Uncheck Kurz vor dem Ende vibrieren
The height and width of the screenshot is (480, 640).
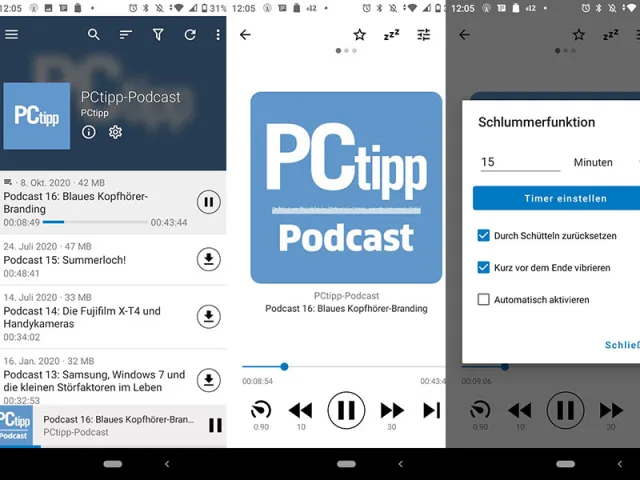[484, 267]
